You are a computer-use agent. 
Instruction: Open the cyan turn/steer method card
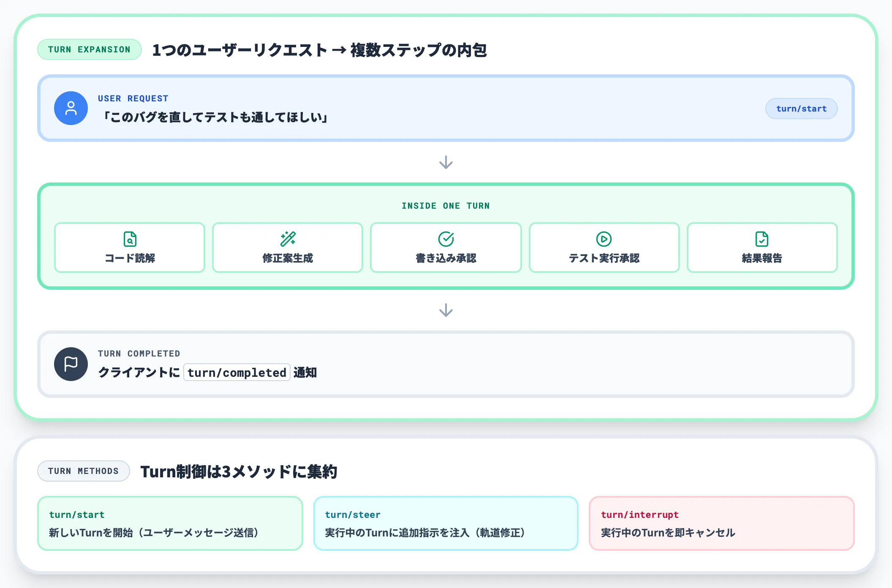pos(446,523)
